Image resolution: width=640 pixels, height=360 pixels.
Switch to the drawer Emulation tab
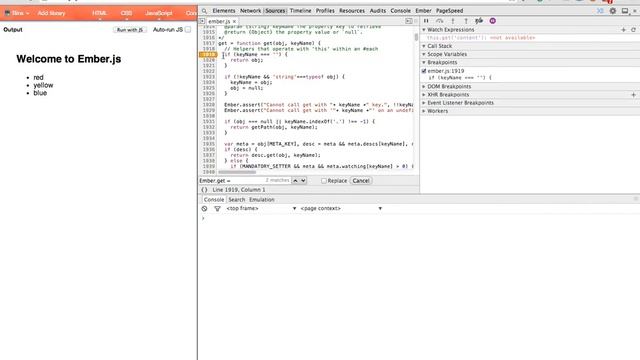pyautogui.click(x=262, y=200)
